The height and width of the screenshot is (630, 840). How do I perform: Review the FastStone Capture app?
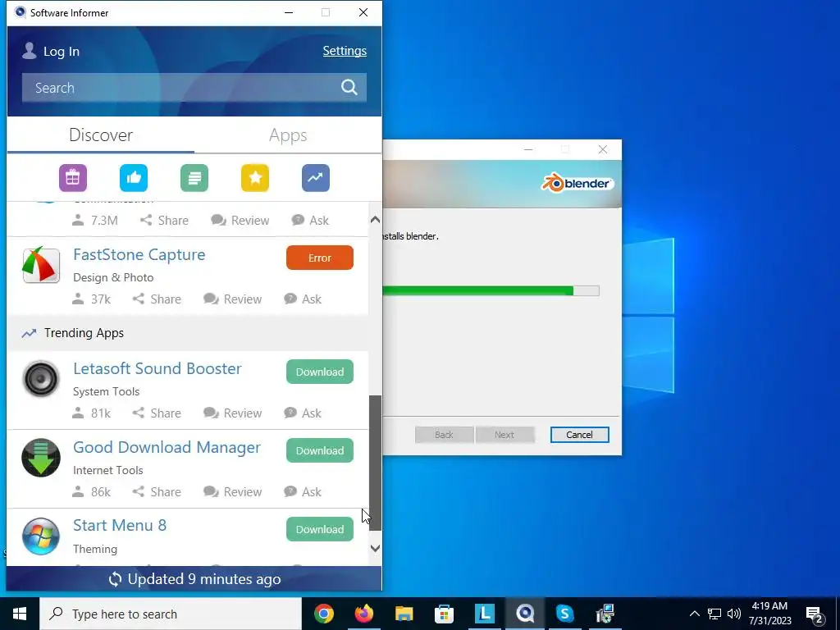(233, 299)
